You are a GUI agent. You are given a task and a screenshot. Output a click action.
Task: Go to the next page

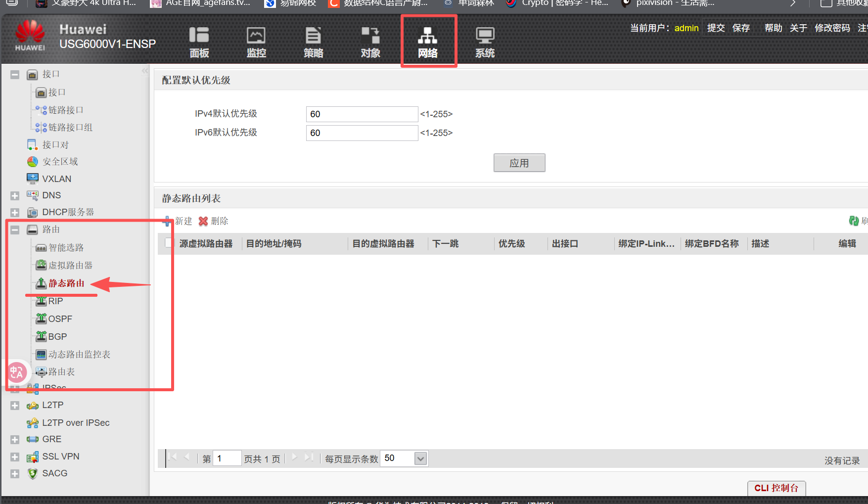click(294, 457)
